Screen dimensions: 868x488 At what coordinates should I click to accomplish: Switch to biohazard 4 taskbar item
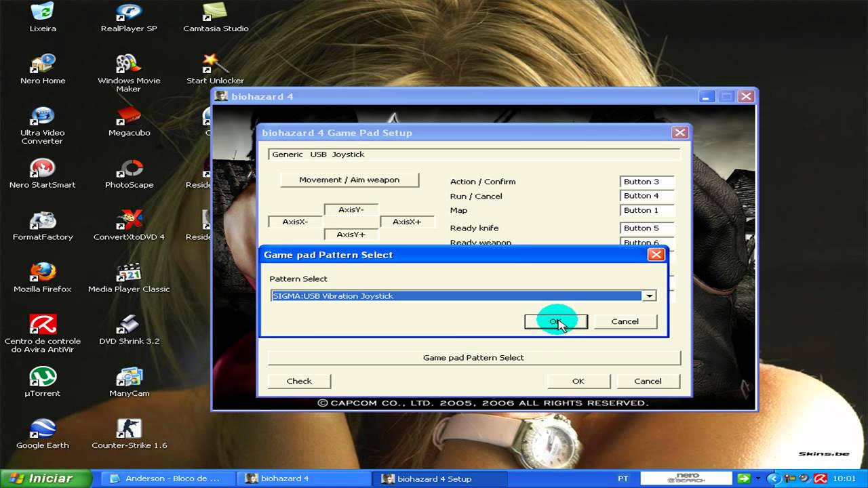pyautogui.click(x=302, y=479)
